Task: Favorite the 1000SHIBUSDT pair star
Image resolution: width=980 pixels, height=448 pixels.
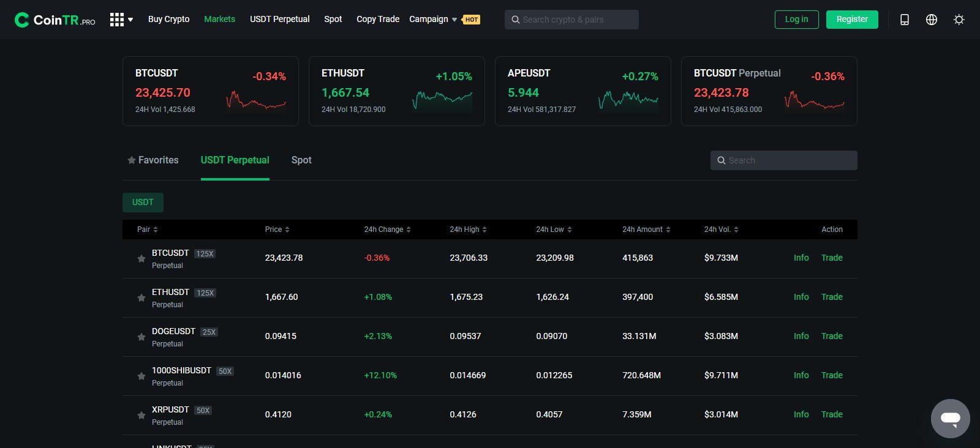Action: pos(141,376)
